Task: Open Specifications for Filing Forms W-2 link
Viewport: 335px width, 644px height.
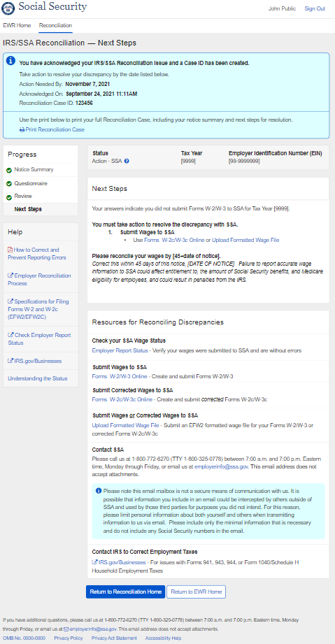Action: point(38,309)
